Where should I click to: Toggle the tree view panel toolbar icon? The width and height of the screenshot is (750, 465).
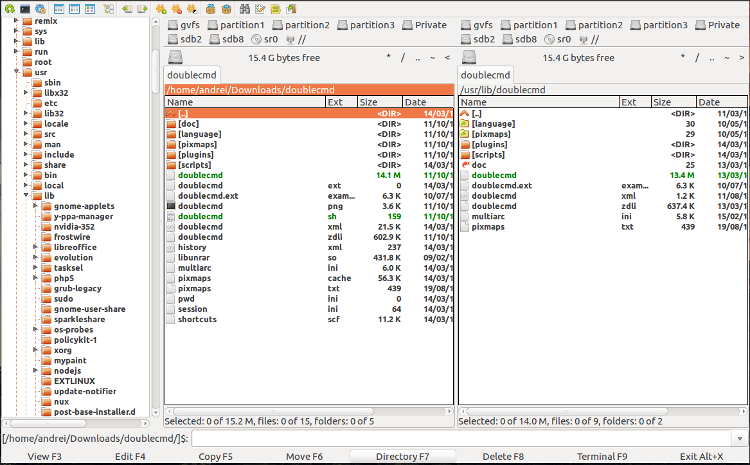click(107, 8)
